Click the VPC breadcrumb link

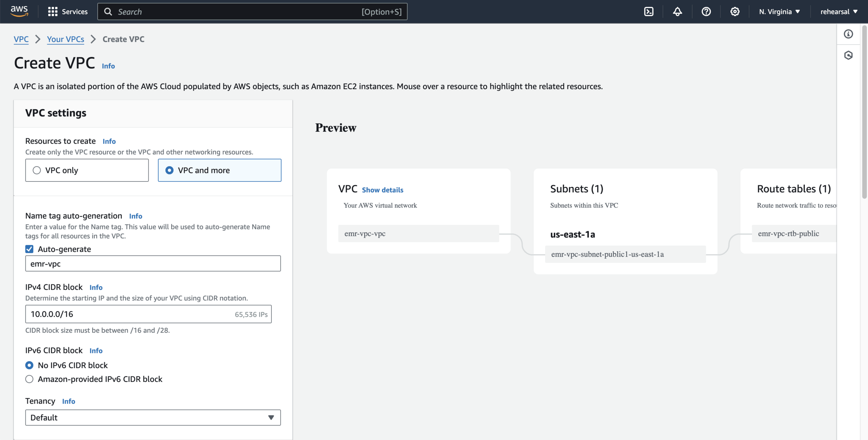pos(21,39)
